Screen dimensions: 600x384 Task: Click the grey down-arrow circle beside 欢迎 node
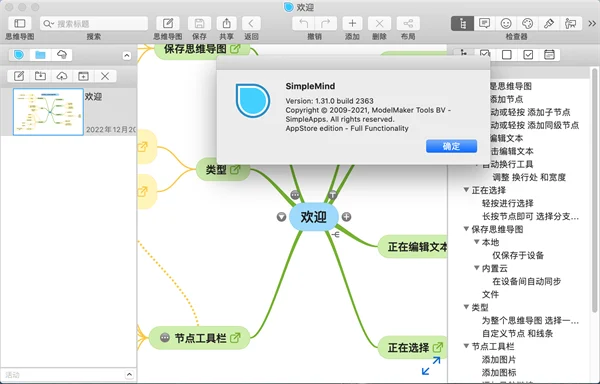pos(281,217)
